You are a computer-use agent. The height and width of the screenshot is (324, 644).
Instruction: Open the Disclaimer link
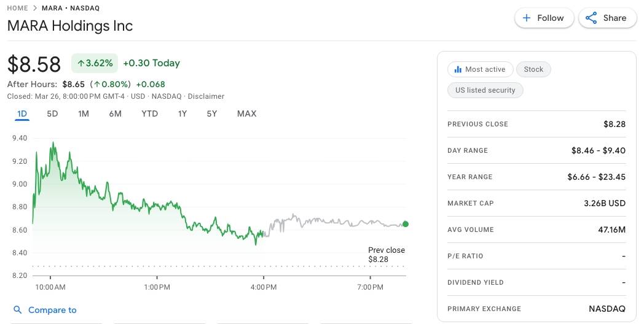click(206, 96)
